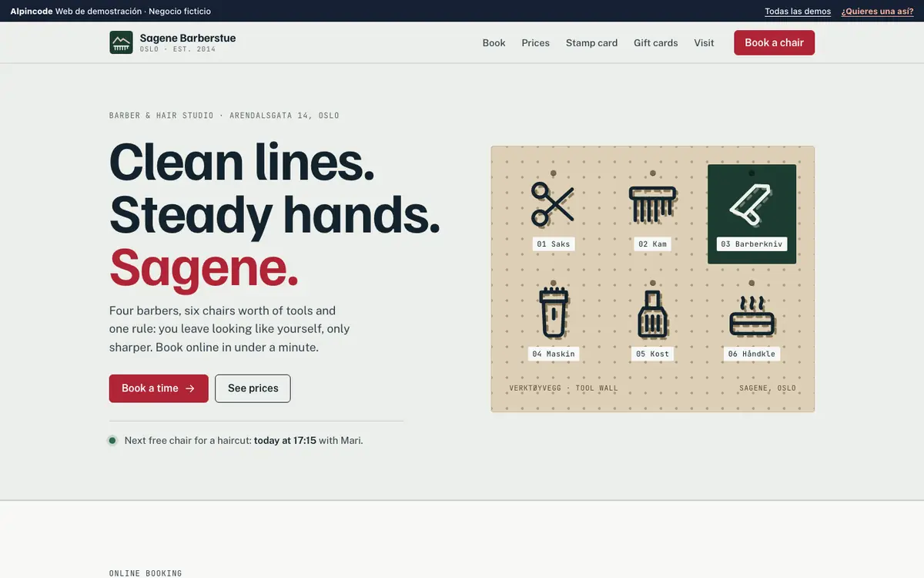
Task: Click the BARBER & HAIR STUDIO address line
Action: [224, 116]
